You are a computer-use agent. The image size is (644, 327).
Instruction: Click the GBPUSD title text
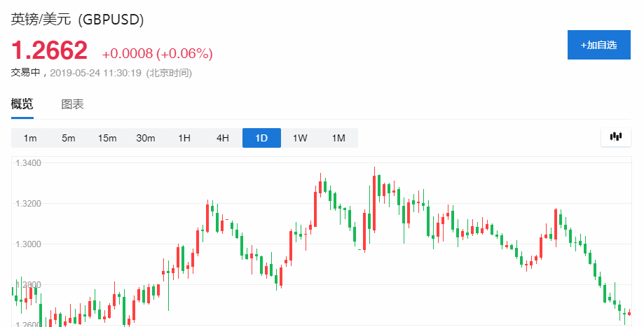tap(77, 20)
